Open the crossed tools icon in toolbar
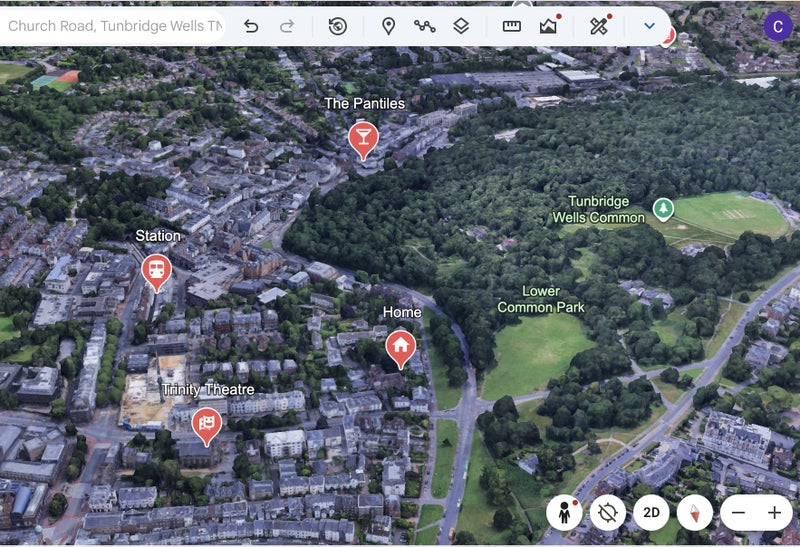The image size is (800, 547). pos(599,26)
